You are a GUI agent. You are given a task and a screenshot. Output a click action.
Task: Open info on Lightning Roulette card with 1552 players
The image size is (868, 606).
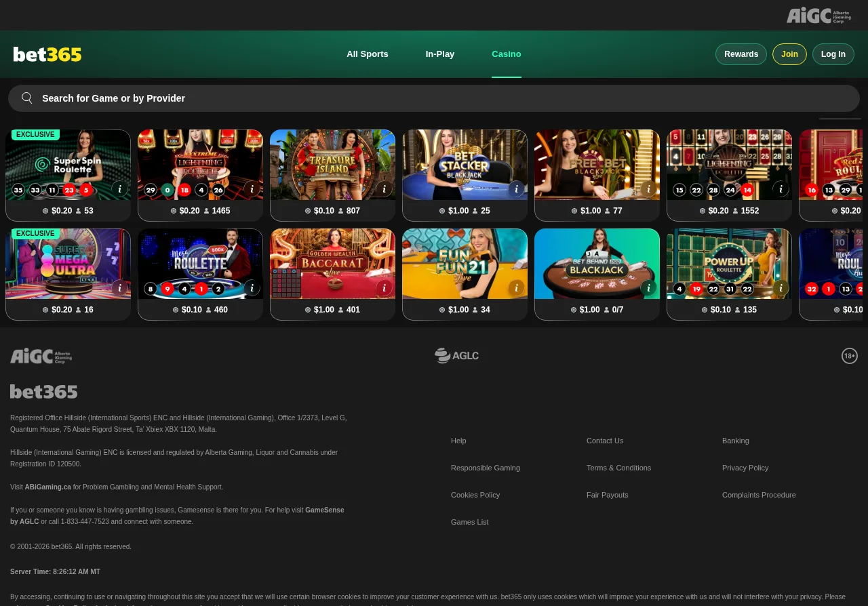pos(781,189)
